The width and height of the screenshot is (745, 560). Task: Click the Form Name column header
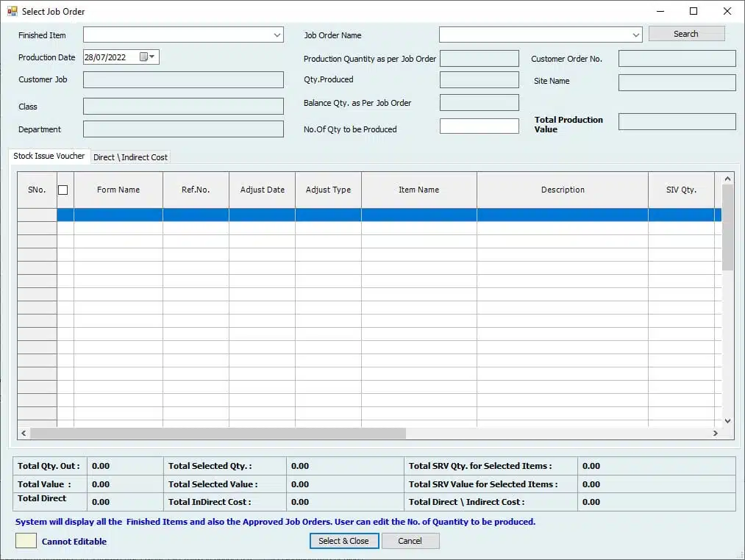118,190
